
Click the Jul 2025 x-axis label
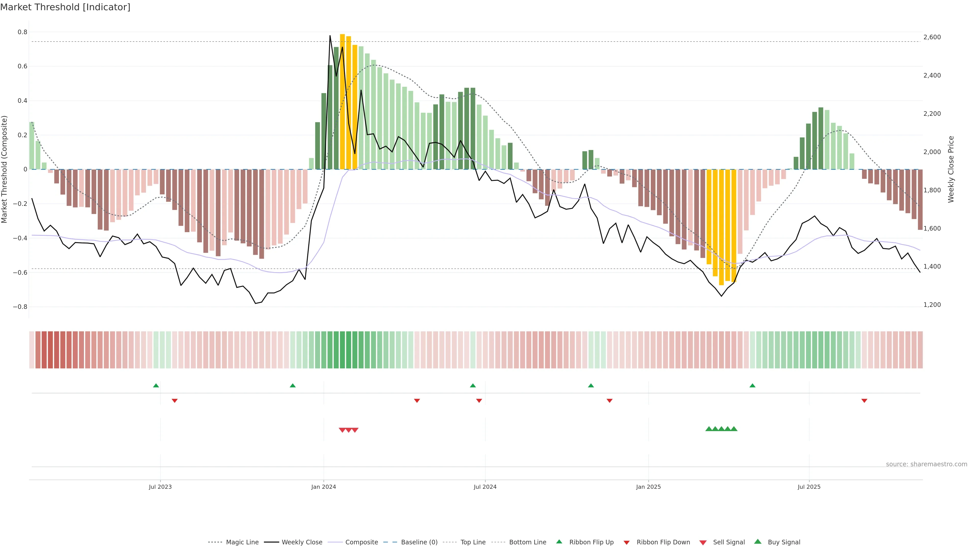[809, 487]
